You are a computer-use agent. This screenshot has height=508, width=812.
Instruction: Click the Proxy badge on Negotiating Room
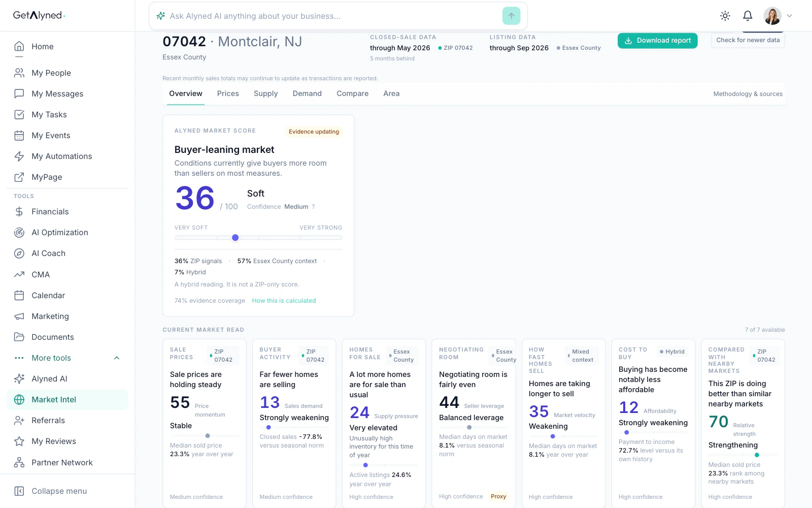click(498, 496)
